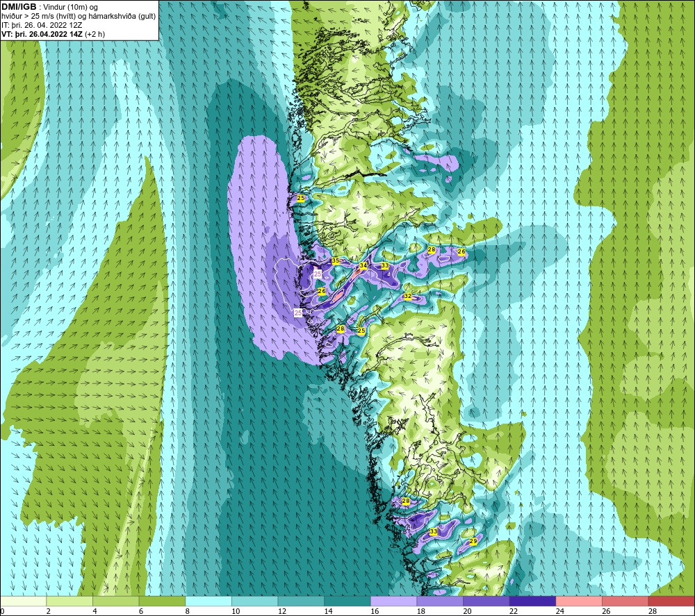
Task: Click the salmon 26–28 colour swatch
Action: (625, 601)
